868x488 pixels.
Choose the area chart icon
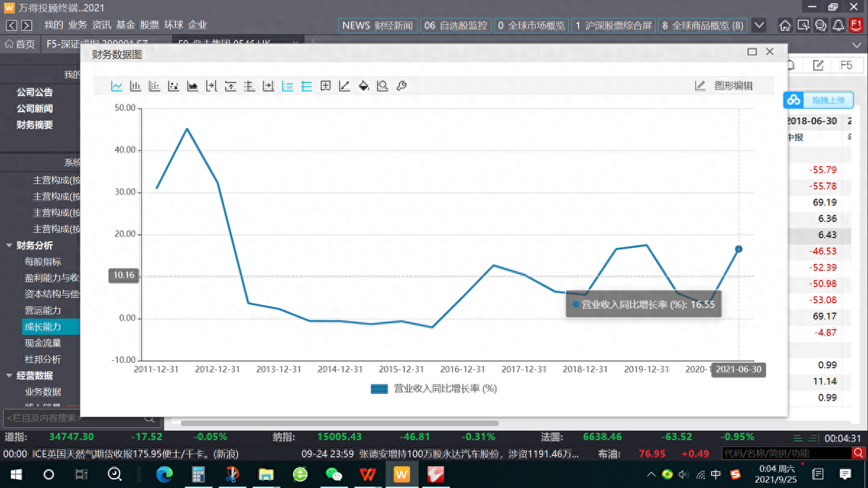click(x=192, y=86)
